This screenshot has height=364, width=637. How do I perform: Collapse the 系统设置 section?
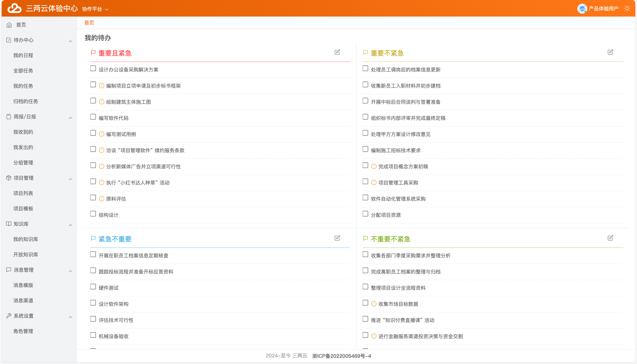[70, 317]
